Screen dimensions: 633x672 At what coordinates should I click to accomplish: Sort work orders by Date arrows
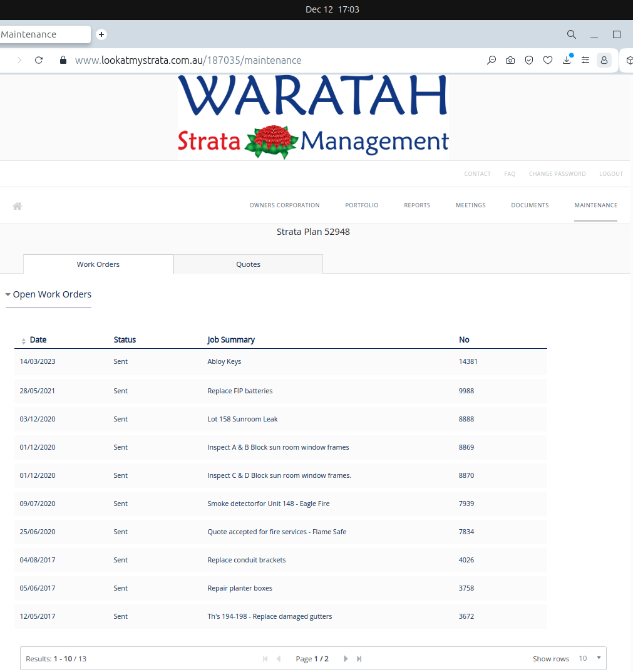[24, 341]
